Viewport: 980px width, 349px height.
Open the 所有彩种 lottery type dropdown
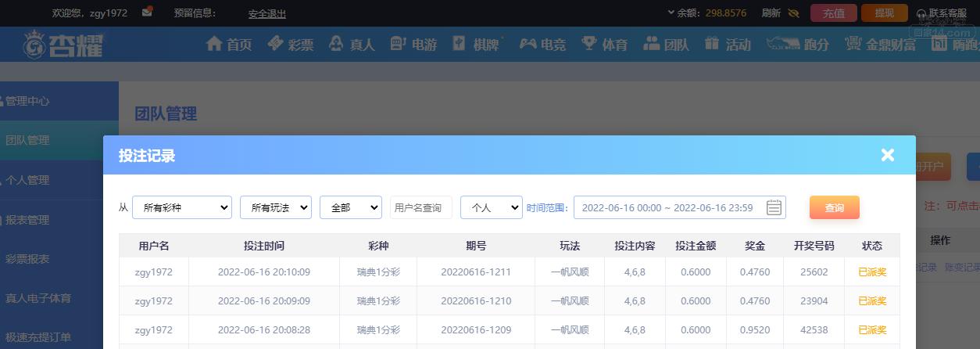[182, 207]
